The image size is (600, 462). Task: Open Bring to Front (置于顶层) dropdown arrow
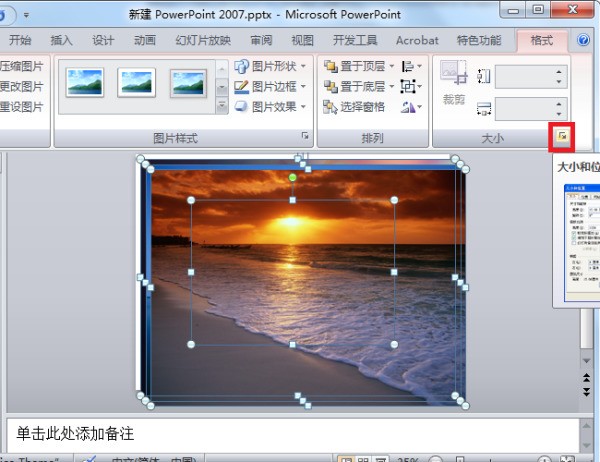click(x=391, y=66)
